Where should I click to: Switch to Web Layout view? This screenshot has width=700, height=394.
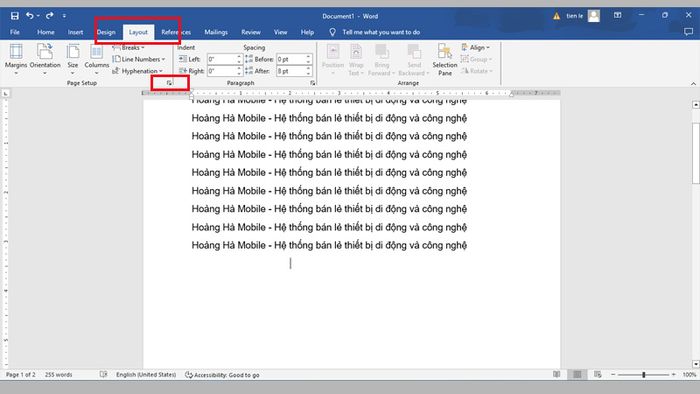click(x=598, y=374)
